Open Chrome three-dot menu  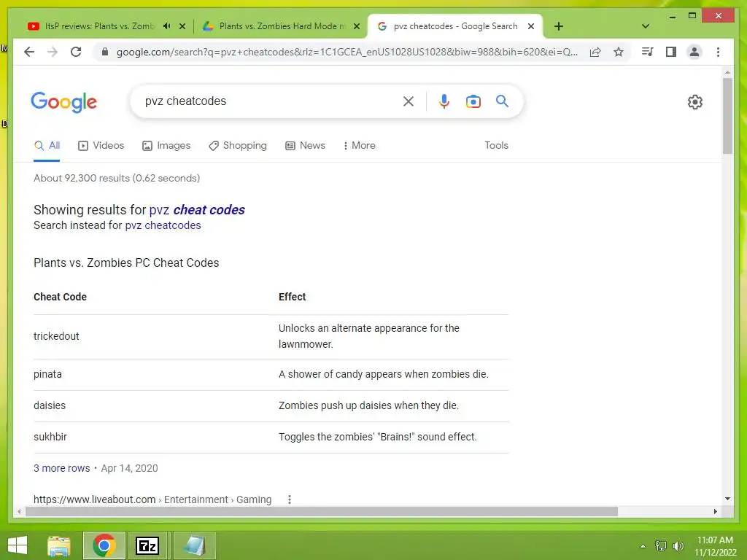[x=718, y=52]
